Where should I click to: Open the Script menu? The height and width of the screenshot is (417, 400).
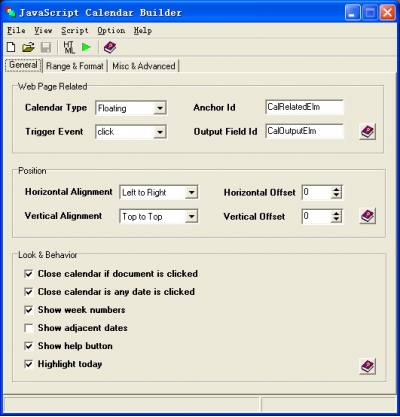click(75, 31)
